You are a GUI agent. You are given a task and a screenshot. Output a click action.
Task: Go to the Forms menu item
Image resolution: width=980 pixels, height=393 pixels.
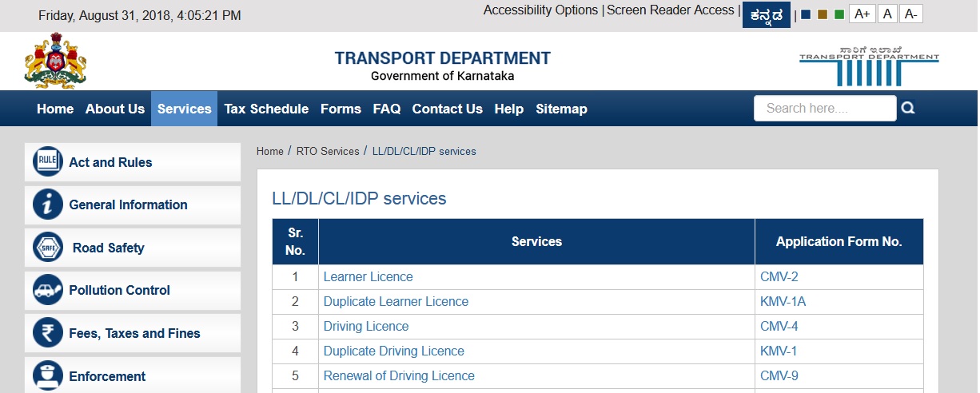pyautogui.click(x=341, y=109)
